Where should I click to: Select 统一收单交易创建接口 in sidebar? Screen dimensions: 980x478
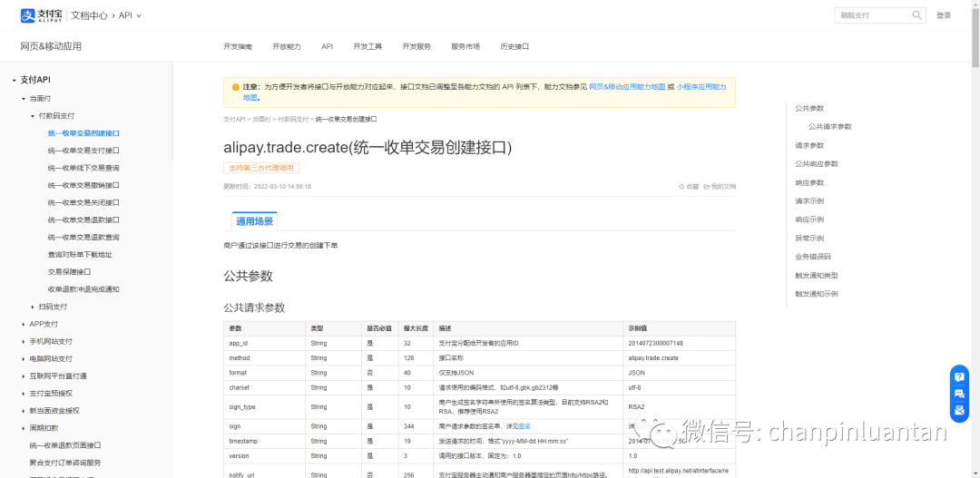(83, 133)
